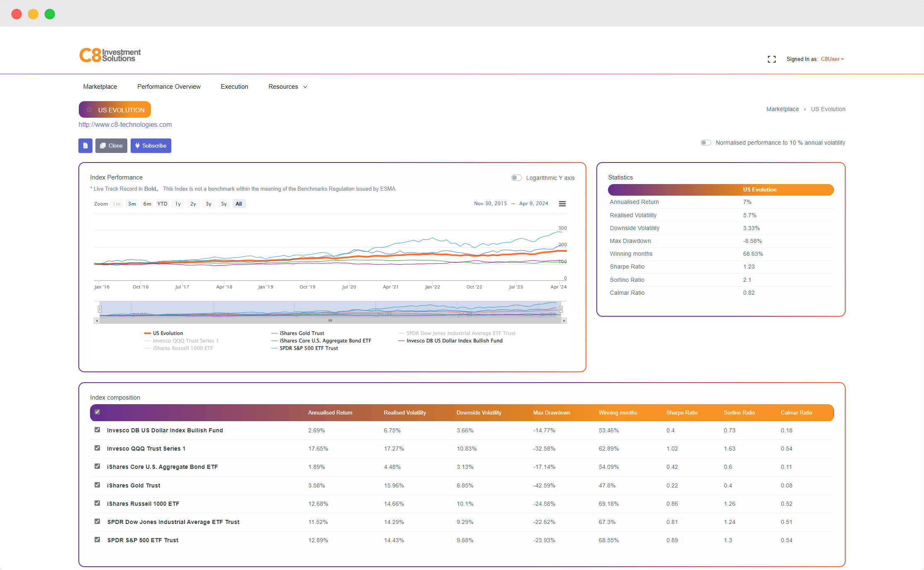The image size is (924, 570).
Task: Click the US Evolution breadcrumb text
Action: tap(828, 109)
